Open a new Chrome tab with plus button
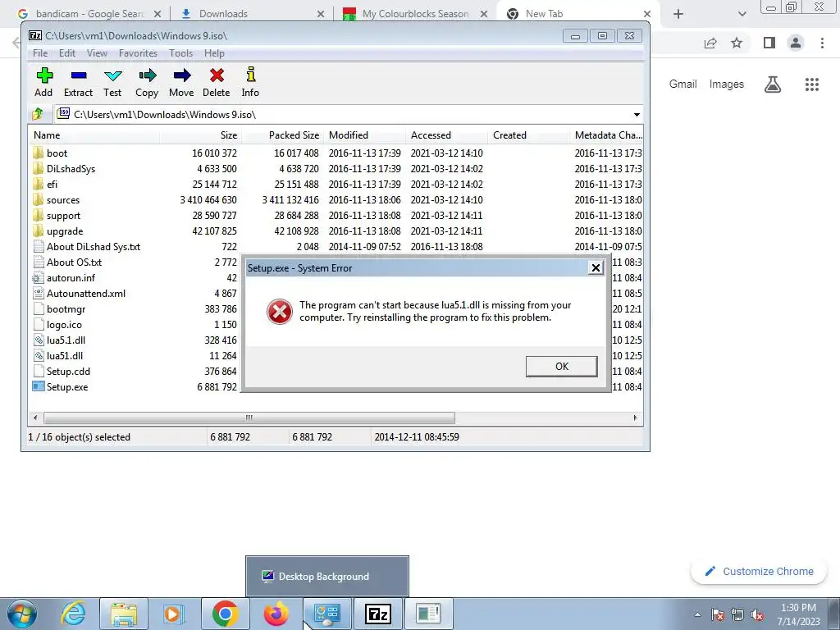 coord(678,14)
